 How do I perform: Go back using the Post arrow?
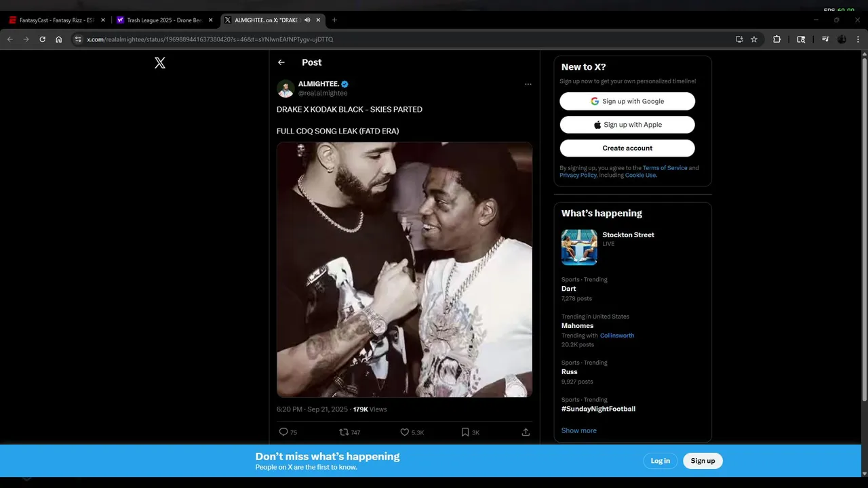281,62
